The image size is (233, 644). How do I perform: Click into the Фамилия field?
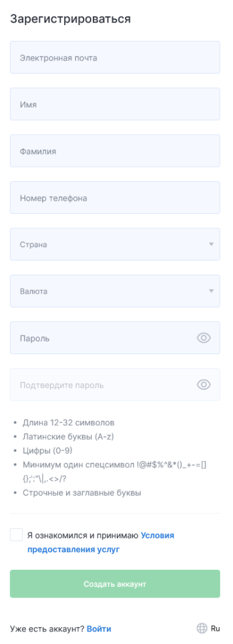coord(115,151)
